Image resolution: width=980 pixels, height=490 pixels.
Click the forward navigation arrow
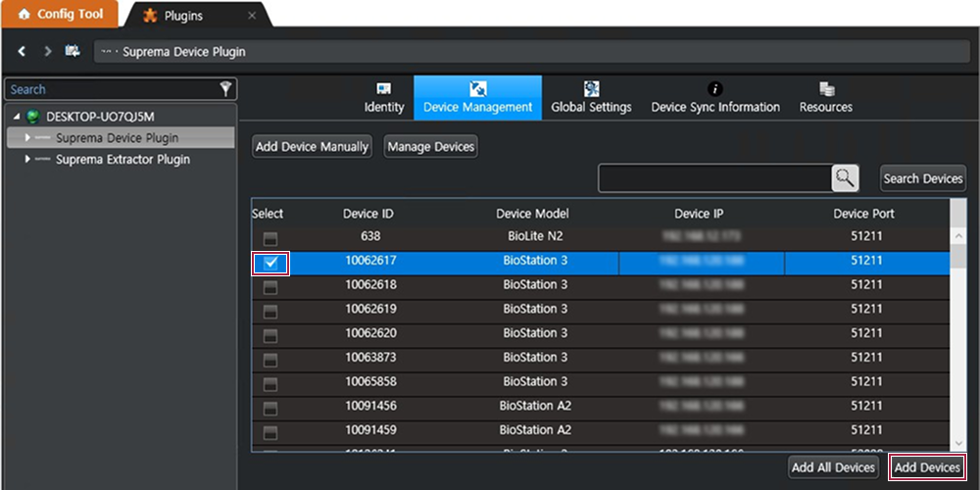tap(46, 51)
